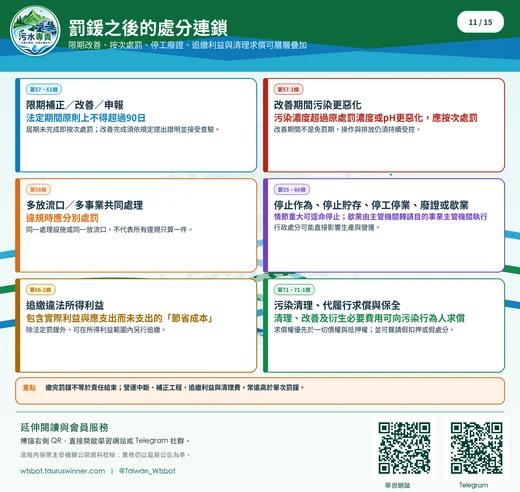Click heading 污染清理、代履行求償與保全
520x492 pixels.
(x=337, y=305)
